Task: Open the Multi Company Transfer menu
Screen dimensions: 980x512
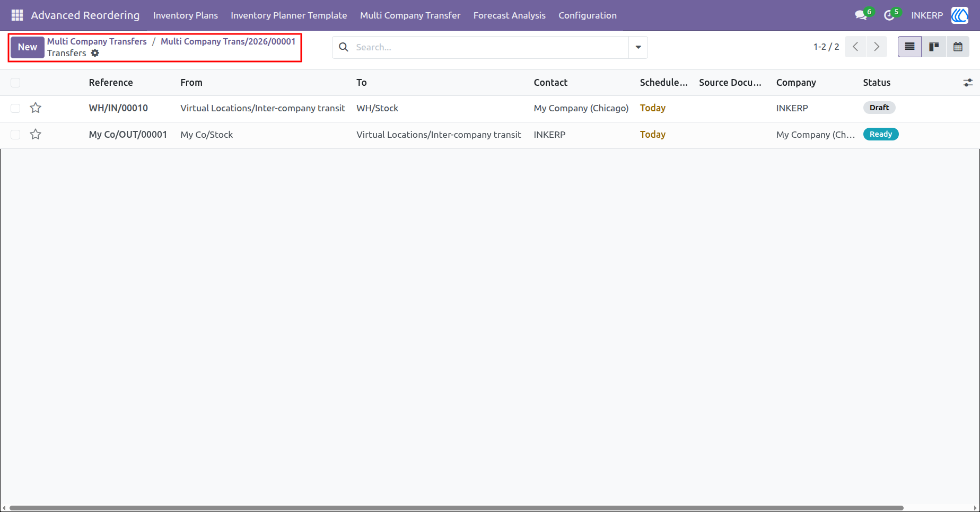Action: [410, 15]
